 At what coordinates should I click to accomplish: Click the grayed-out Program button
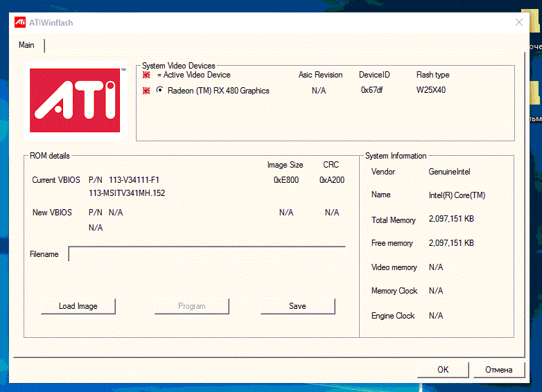[x=192, y=306]
